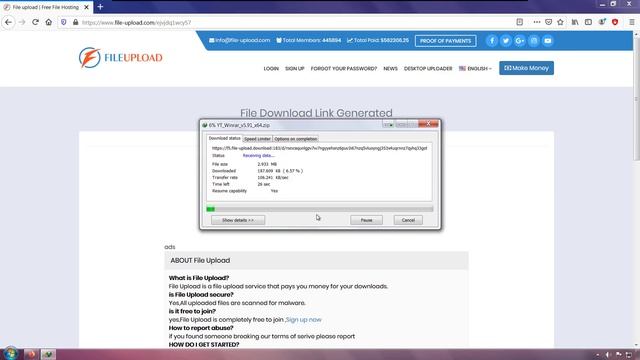Screen dimensions: 640x360
Task: Open the Firefox hamburger menu
Action: [631, 22]
